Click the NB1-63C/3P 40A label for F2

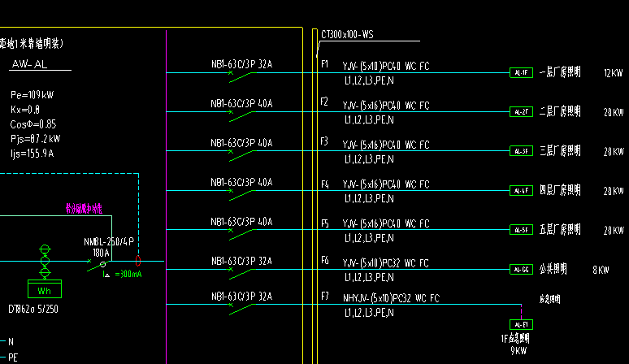tap(242, 104)
